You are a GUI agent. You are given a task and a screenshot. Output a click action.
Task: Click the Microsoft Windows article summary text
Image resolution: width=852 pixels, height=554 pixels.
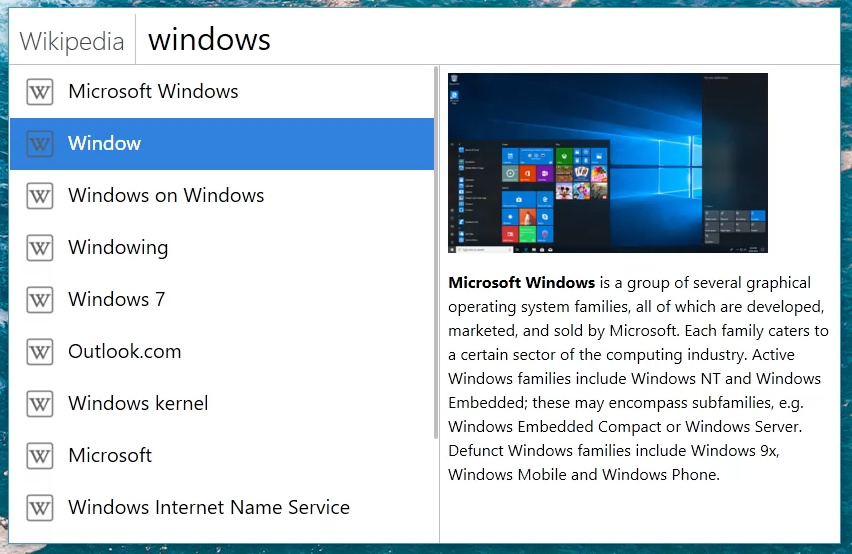tap(638, 379)
